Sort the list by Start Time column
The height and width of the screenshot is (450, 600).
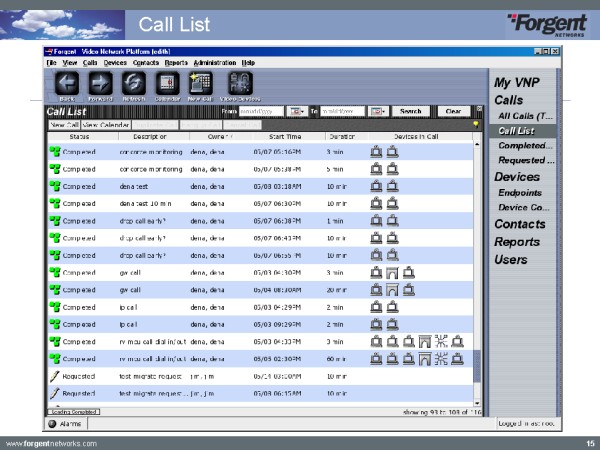pyautogui.click(x=284, y=135)
